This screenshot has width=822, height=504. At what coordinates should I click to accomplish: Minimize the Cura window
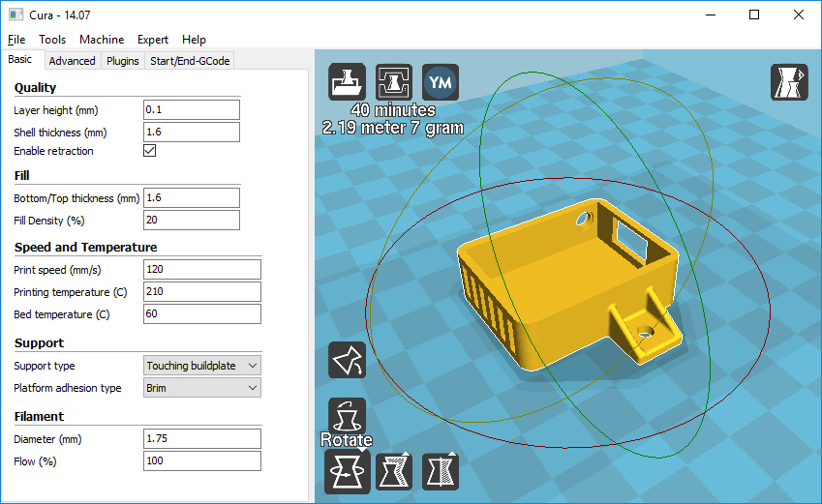711,15
